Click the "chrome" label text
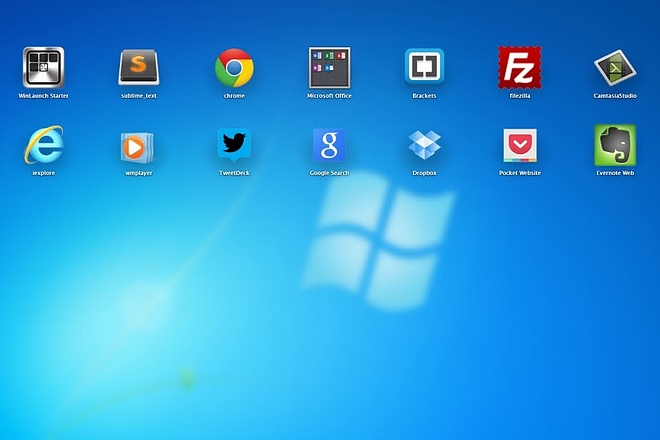 tap(234, 96)
